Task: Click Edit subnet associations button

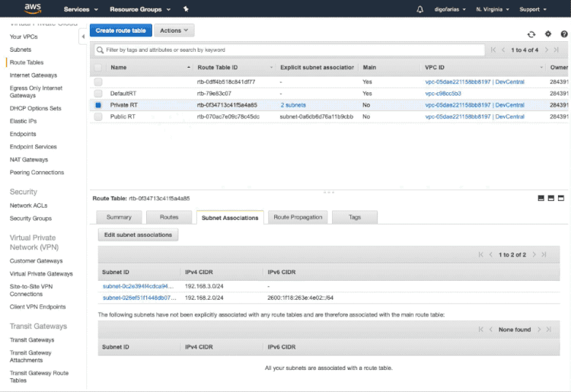Action: (138, 234)
